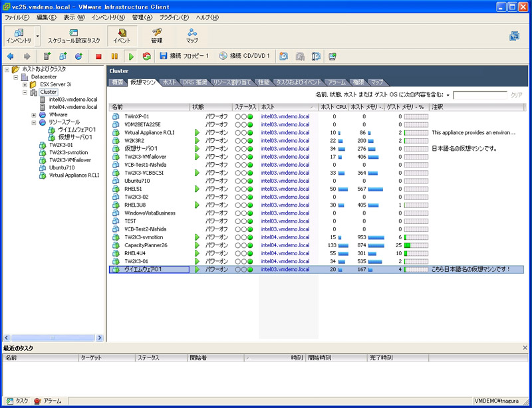532x408 pixels.
Task: Click the クリア button beside filter
Action: click(x=517, y=95)
